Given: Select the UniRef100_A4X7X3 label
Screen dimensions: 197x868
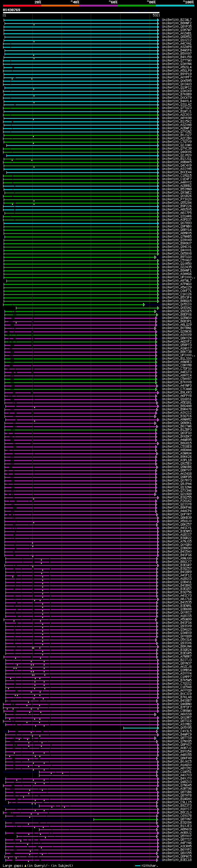Looking at the screenshot, I should [x=177, y=775].
